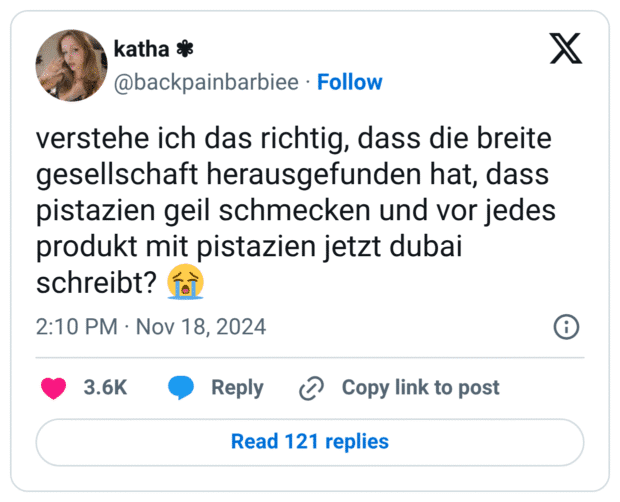Open the @backpainbarbiee handle
Screen dimensions: 620x502
point(206,82)
